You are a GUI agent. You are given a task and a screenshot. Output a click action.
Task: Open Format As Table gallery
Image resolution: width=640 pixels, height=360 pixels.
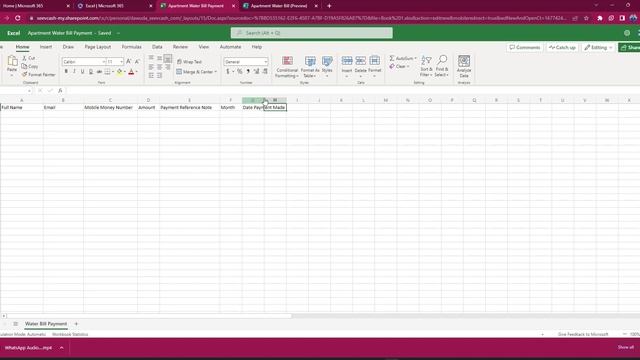coord(310,67)
